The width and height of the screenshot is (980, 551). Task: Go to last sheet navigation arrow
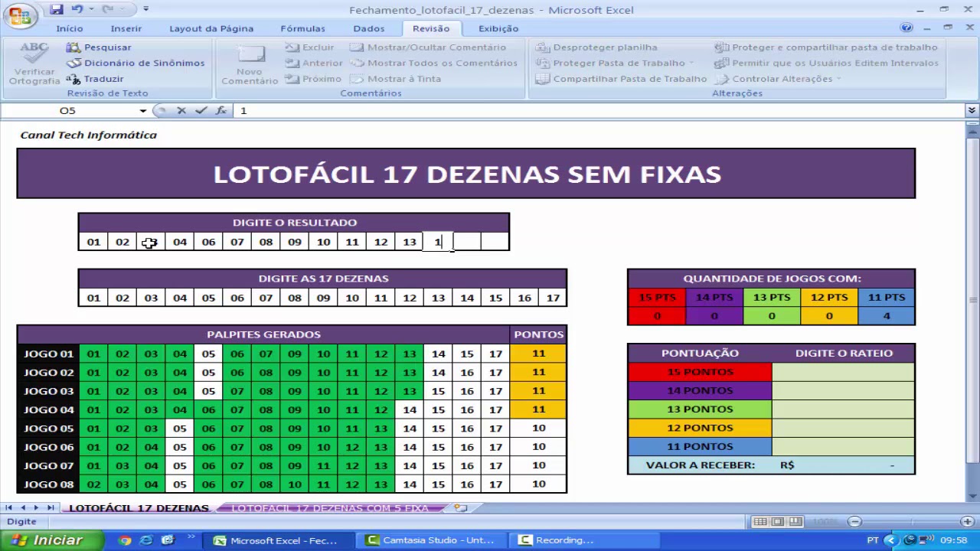pos(50,508)
